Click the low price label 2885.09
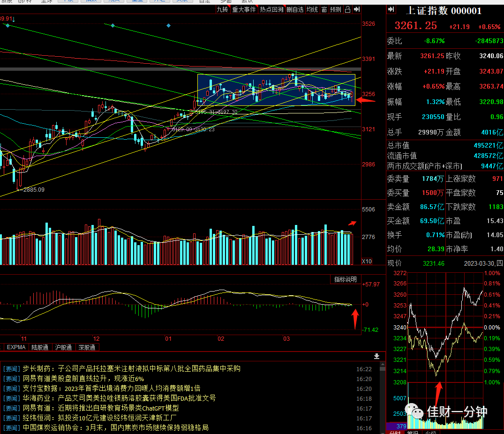The width and height of the screenshot is (504, 434). click(34, 189)
